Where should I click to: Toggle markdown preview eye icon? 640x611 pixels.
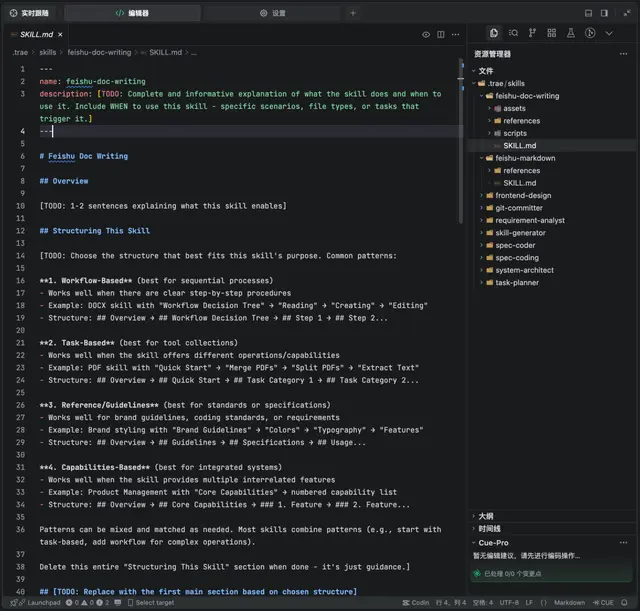(x=426, y=35)
